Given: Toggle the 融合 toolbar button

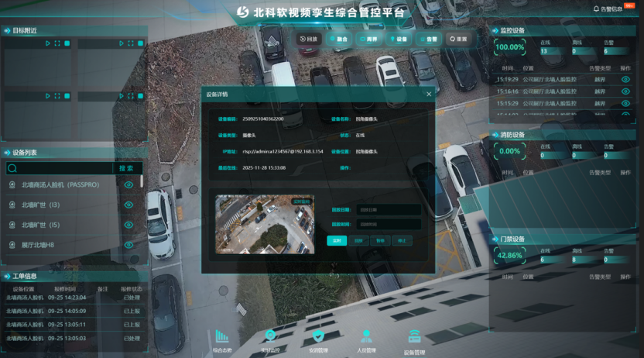Looking at the screenshot, I should click(x=339, y=39).
